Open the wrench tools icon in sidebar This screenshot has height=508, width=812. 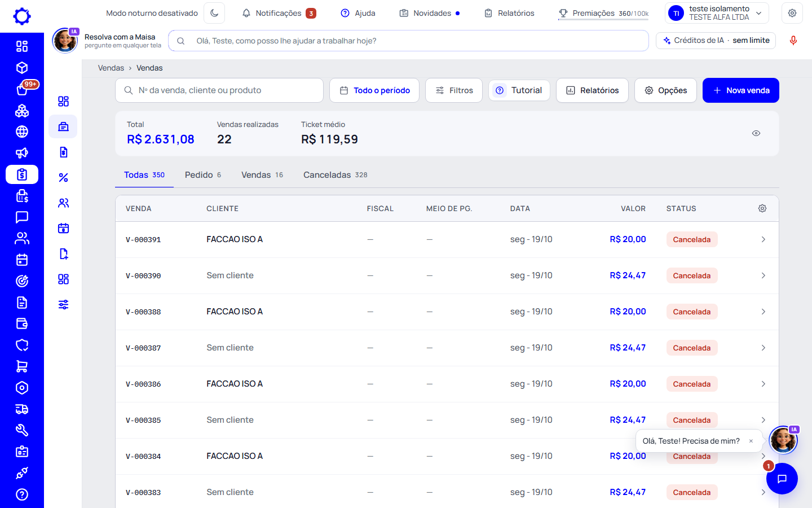[x=22, y=430]
